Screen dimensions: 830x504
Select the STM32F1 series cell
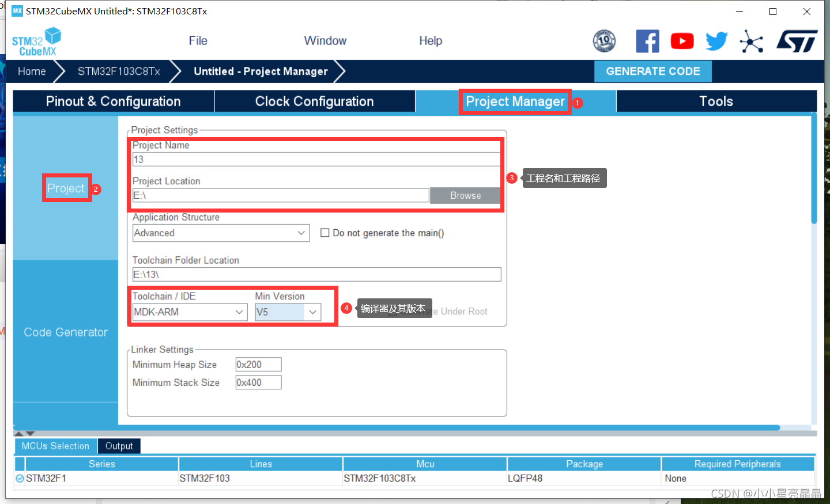point(102,478)
